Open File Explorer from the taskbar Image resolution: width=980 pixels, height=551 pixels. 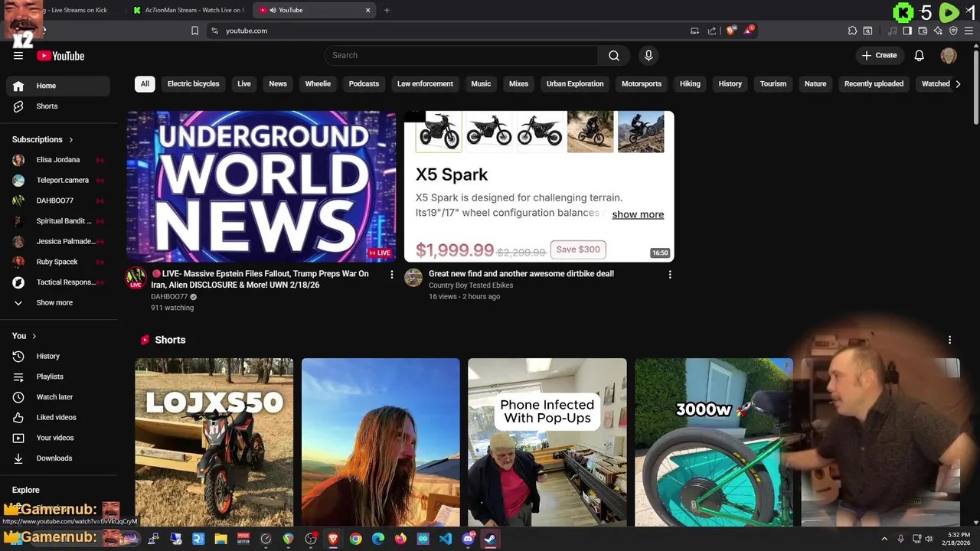pos(221,539)
